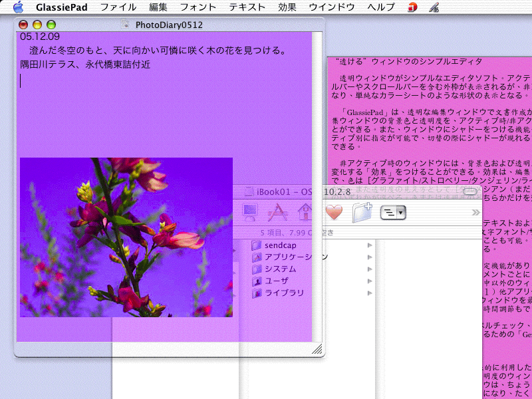
Task: Select the ライブラリ folder in Finder
Action: [278, 293]
